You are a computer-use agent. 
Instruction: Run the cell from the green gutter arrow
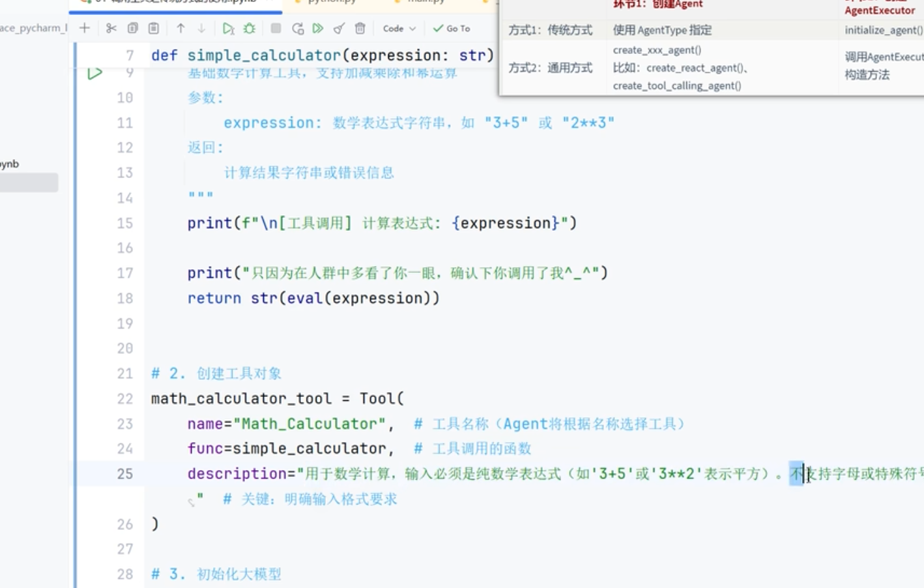pyautogui.click(x=95, y=73)
